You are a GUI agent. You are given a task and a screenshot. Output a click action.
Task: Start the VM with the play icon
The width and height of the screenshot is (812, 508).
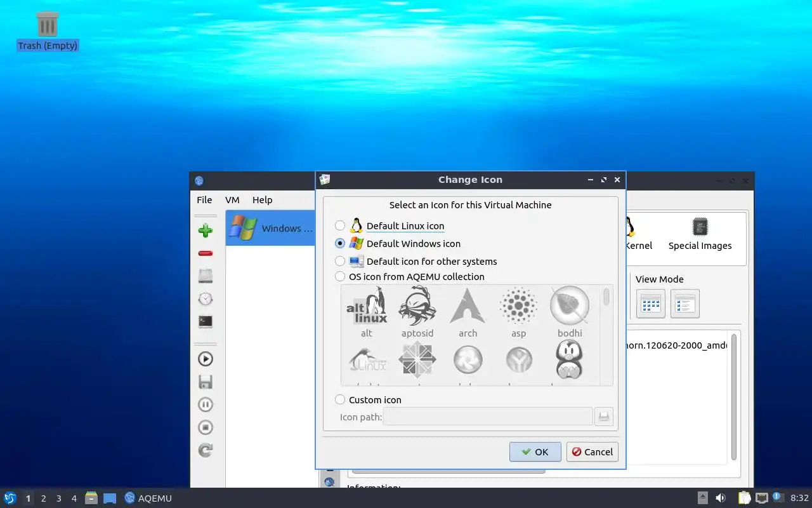pos(205,359)
